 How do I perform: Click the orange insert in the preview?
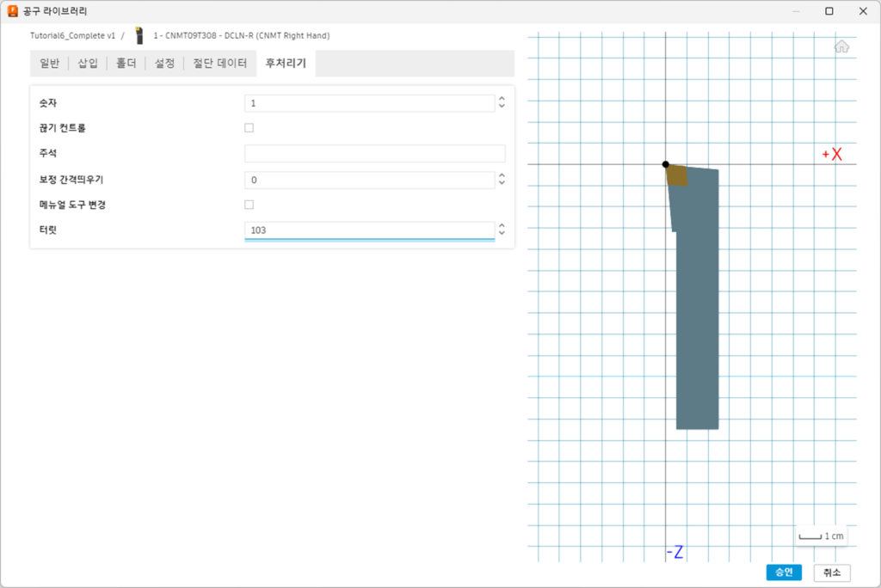click(x=676, y=175)
